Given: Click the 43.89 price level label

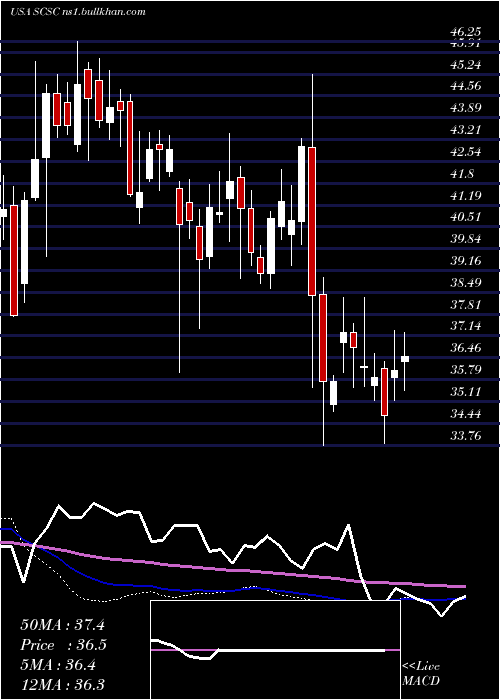Looking at the screenshot, I should pyautogui.click(x=465, y=108).
